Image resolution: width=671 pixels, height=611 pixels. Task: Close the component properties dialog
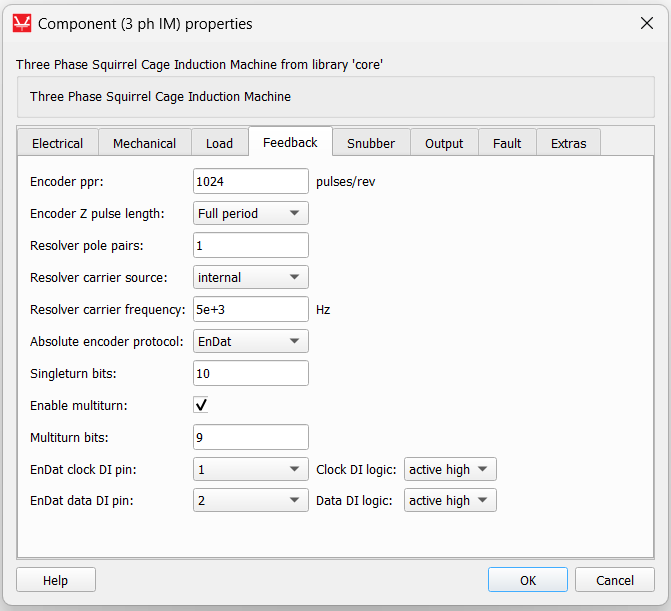click(646, 23)
